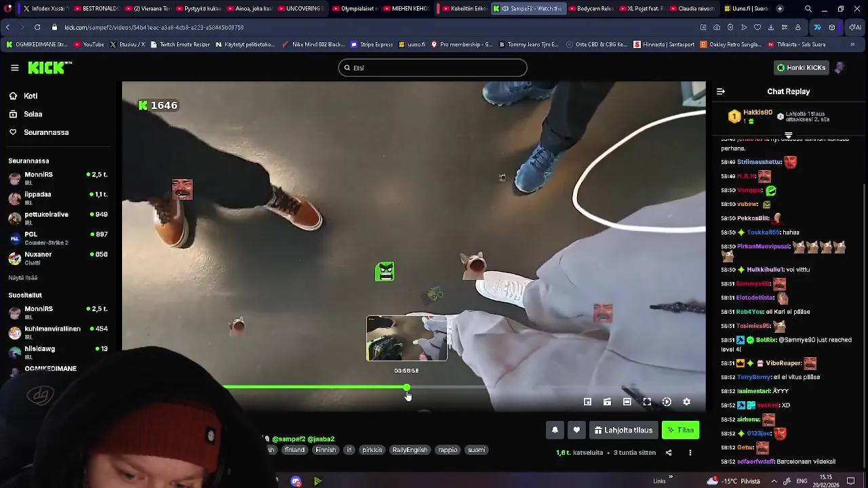Enter fullscreen on the video player
Screen dimensions: 868x488
[x=647, y=402]
